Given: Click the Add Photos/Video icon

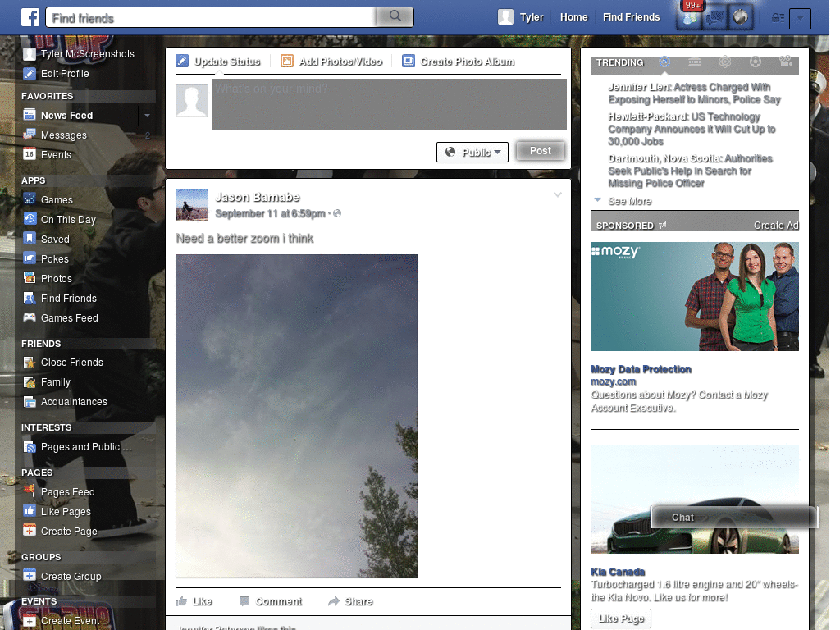Looking at the screenshot, I should coord(287,61).
